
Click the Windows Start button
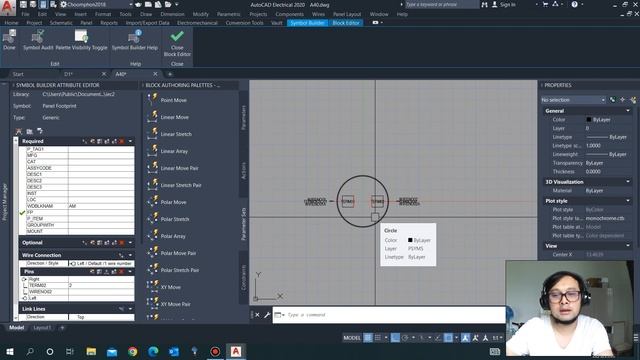coord(10,351)
